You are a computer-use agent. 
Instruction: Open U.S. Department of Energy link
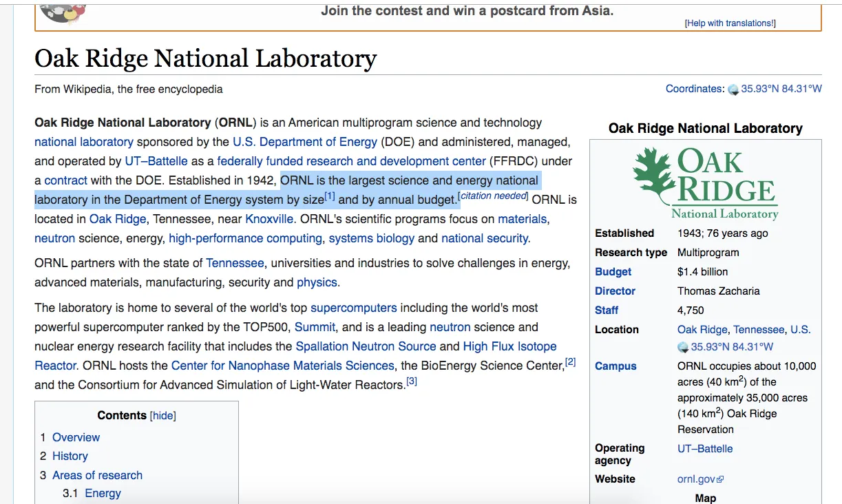coord(305,142)
